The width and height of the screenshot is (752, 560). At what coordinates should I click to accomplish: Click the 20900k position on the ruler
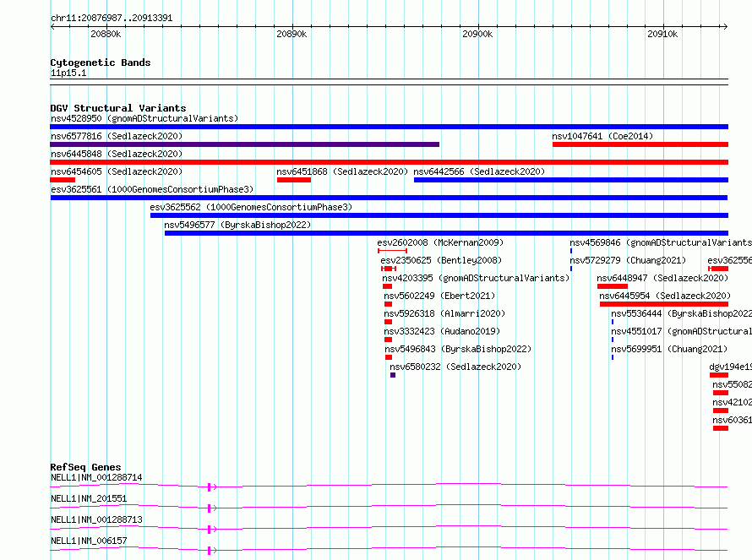click(477, 34)
